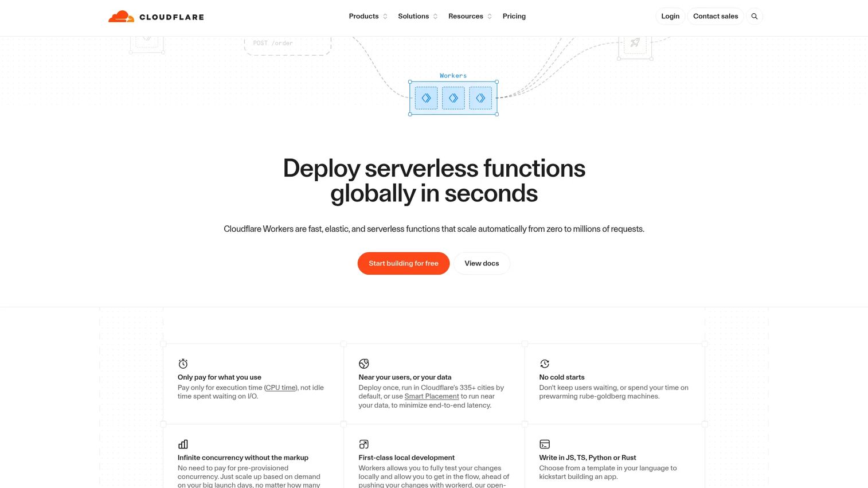Click the icon above First-class local development
868x488 pixels.
tap(364, 444)
